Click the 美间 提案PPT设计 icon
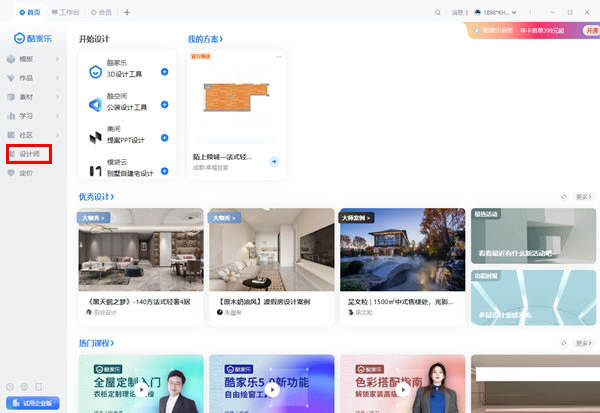The height and width of the screenshot is (413, 600). pyautogui.click(x=95, y=137)
